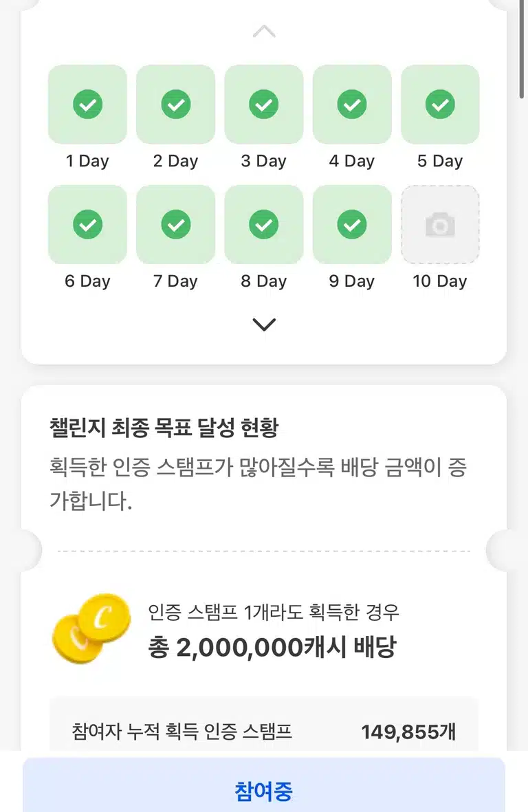Click the 7 Day checked tile
The height and width of the screenshot is (812, 528).
pos(175,225)
